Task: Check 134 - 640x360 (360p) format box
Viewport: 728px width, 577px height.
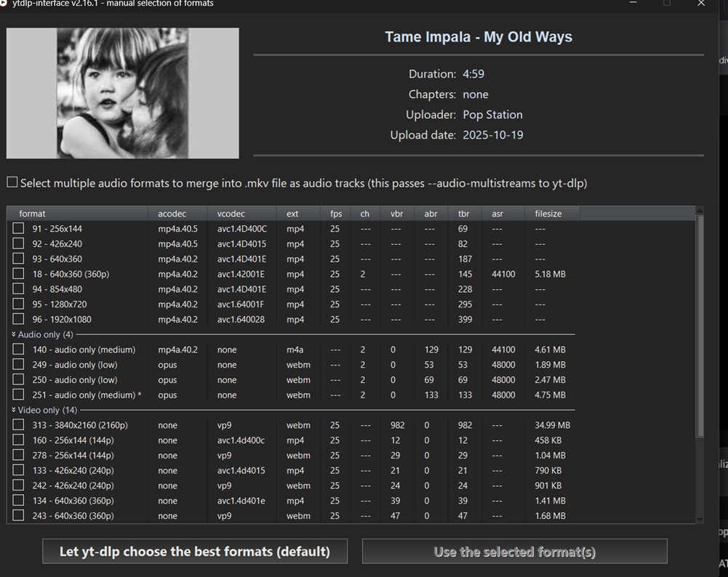Action: (x=18, y=501)
